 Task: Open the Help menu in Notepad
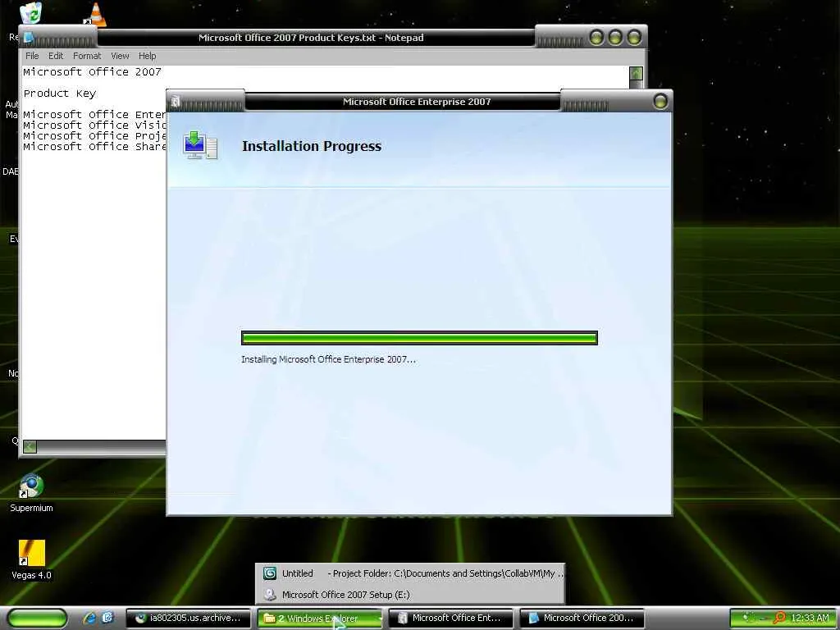[x=148, y=56]
